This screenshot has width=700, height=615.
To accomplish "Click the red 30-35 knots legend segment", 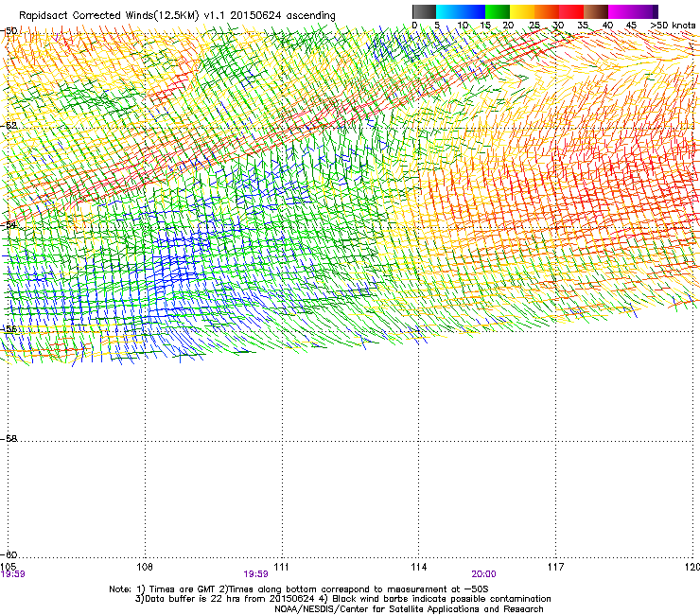I will [x=571, y=11].
